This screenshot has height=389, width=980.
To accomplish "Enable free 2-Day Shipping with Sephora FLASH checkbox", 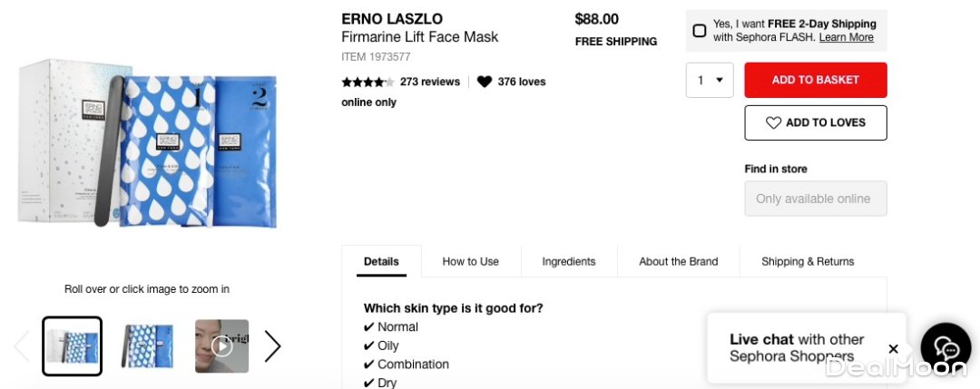I will [700, 31].
